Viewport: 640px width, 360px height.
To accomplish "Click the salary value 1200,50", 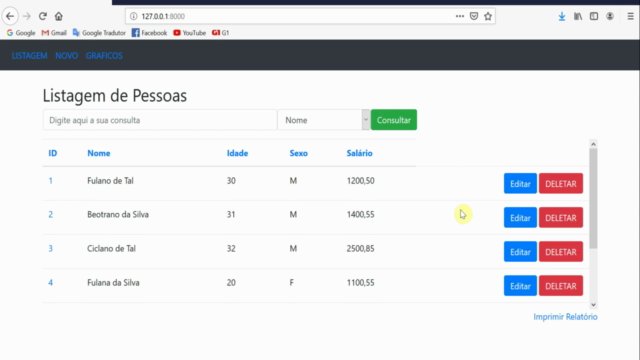I will pyautogui.click(x=360, y=181).
